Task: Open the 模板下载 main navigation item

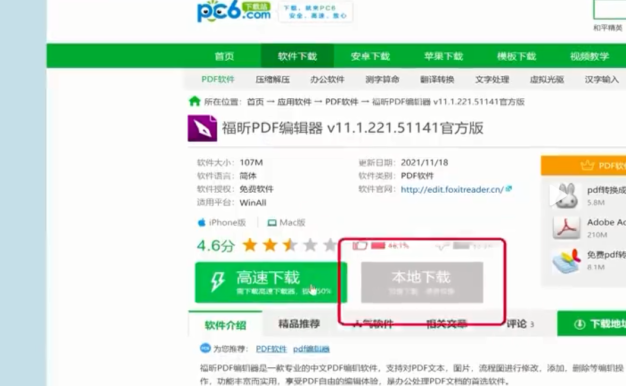Action: point(517,56)
